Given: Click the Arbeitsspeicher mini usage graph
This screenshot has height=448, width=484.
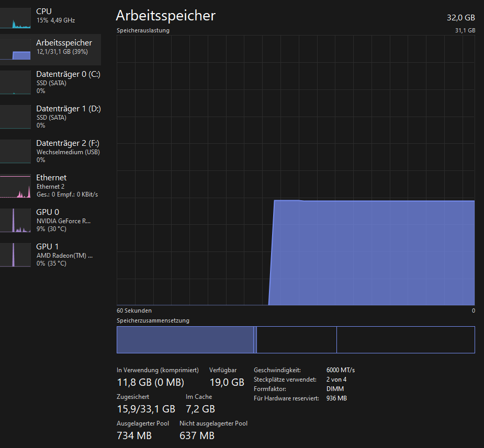Looking at the screenshot, I should tap(15, 49).
